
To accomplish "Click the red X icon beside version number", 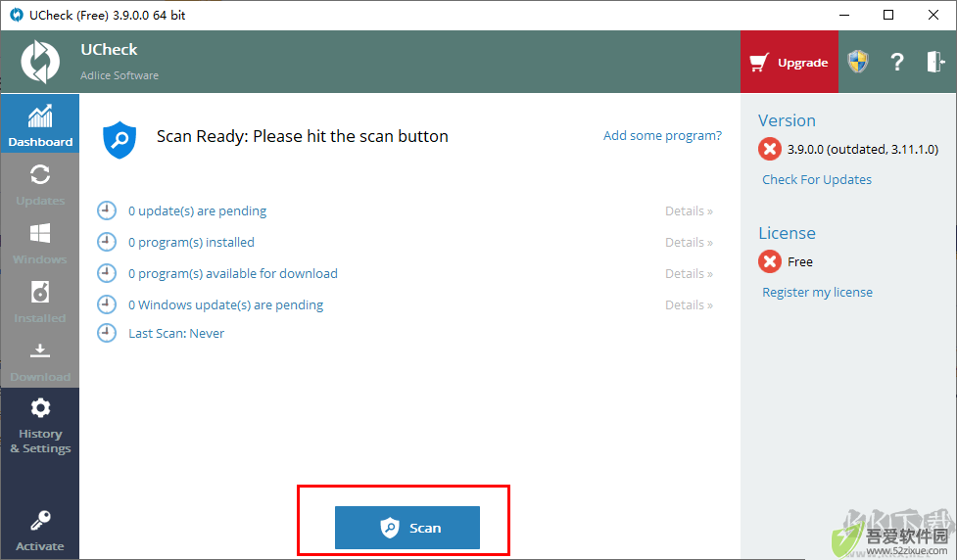I will [770, 149].
